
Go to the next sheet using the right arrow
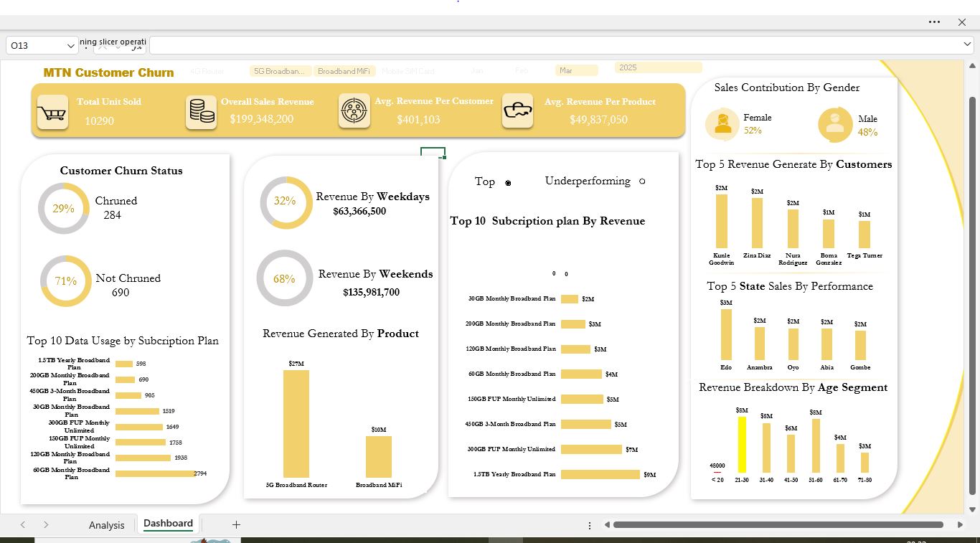click(46, 525)
